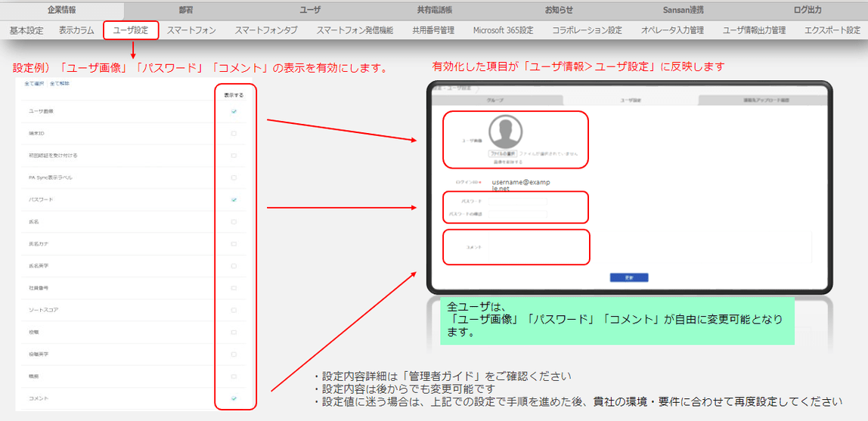This screenshot has width=868, height=421.
Task: Disable the コメント display checkbox
Action: [234, 398]
